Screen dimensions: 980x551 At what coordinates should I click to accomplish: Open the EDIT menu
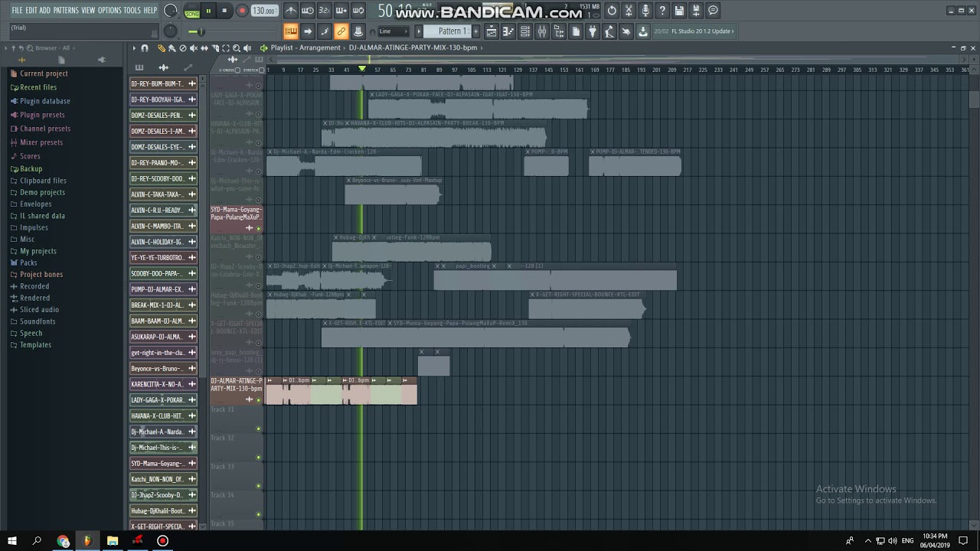(31, 11)
